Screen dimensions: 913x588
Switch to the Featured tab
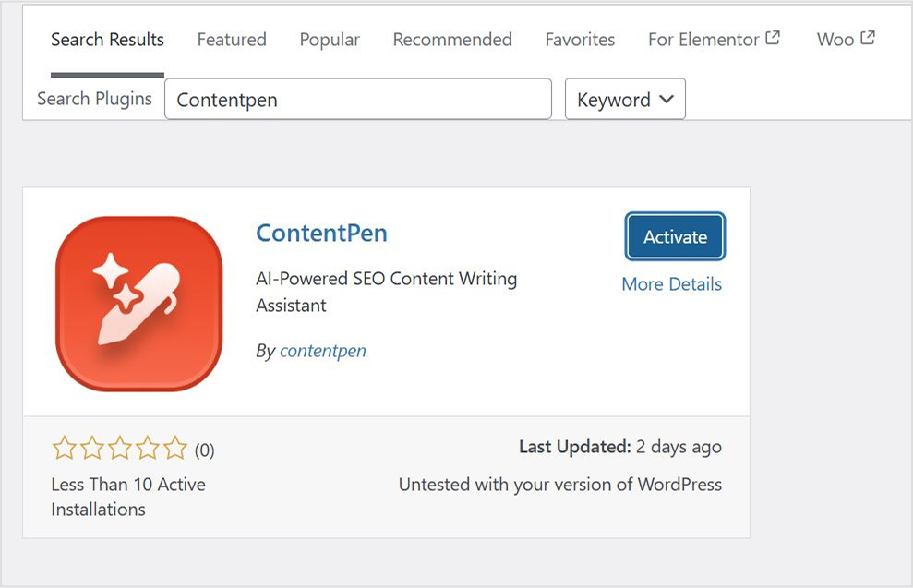point(231,39)
